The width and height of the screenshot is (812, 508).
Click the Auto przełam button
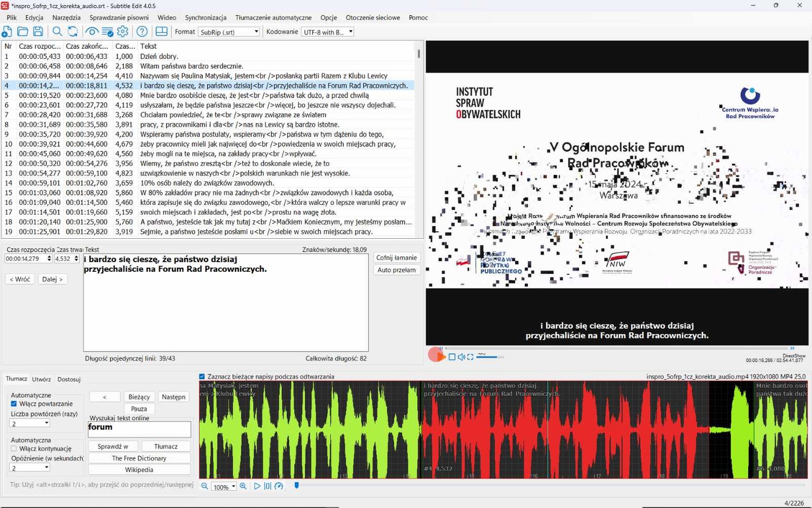[396, 270]
